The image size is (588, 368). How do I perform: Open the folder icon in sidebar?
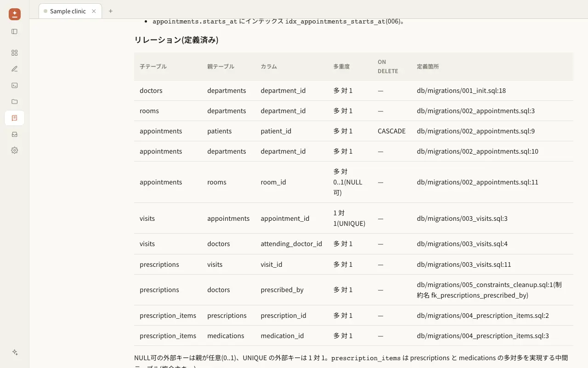(15, 102)
